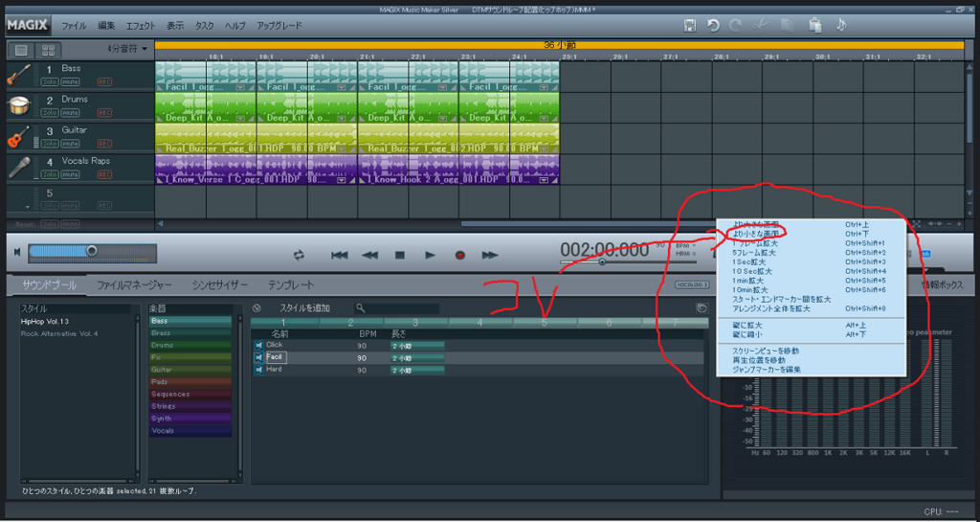The image size is (980, 522).
Task: Click the orange Guitar instrument icon
Action: click(19, 137)
